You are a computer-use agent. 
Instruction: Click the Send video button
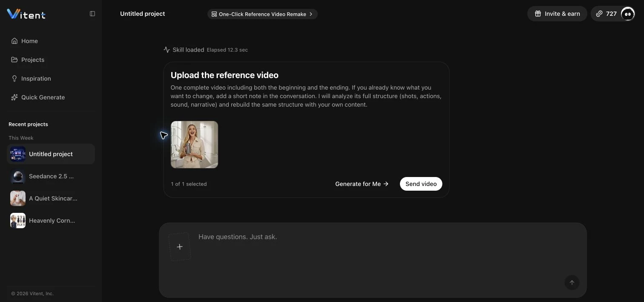pyautogui.click(x=421, y=184)
